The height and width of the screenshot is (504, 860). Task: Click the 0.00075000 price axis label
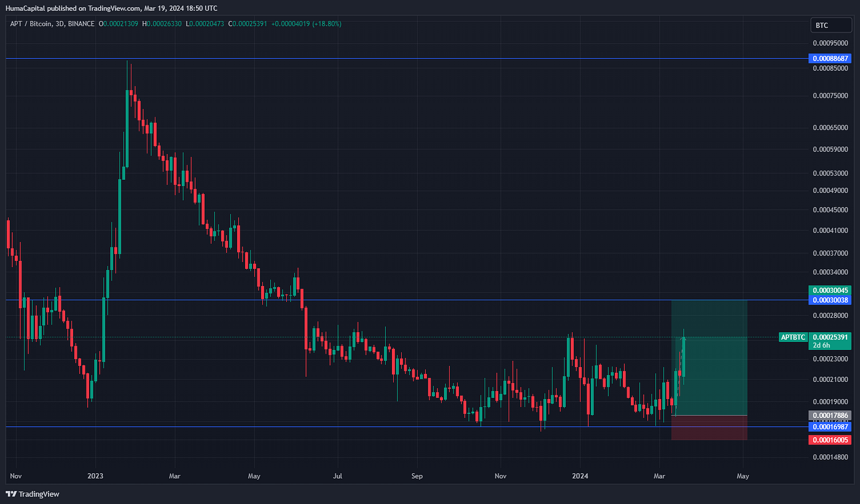pyautogui.click(x=831, y=95)
